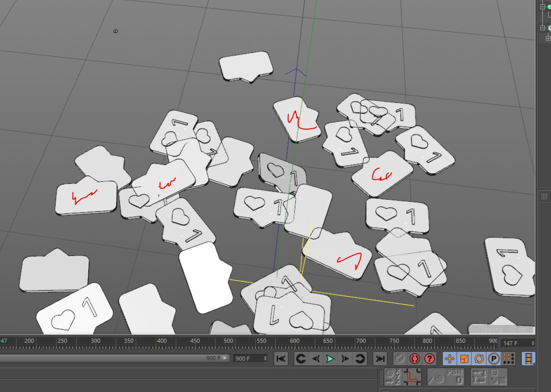
Task: Toggle Parameter keyframe recording
Action: (493, 358)
